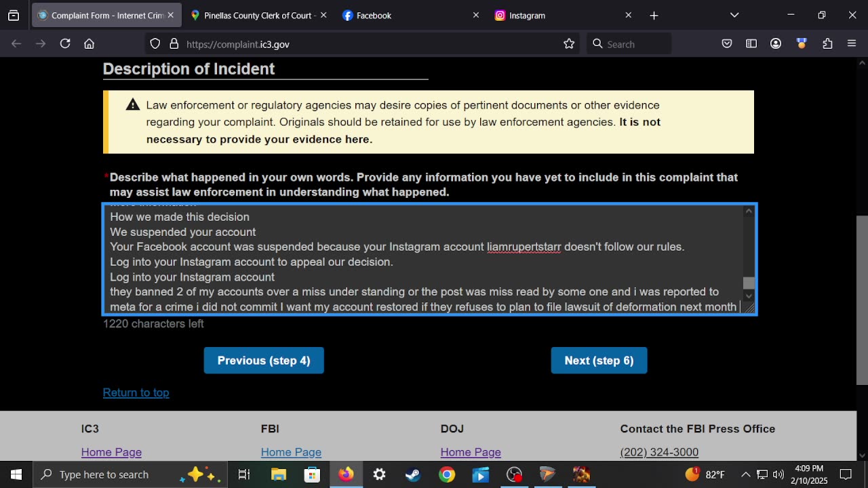Open a new browser tab
868x488 pixels.
point(654,15)
